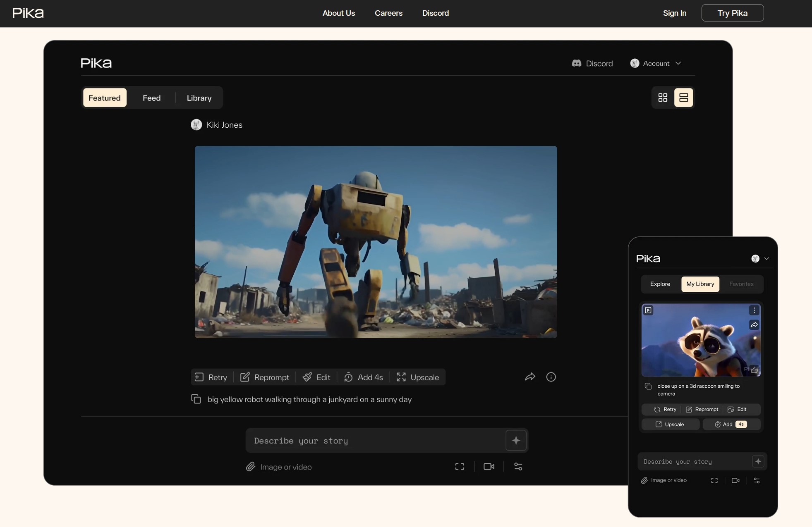
Task: Click the sparkle generate button in main prompt
Action: tap(516, 440)
